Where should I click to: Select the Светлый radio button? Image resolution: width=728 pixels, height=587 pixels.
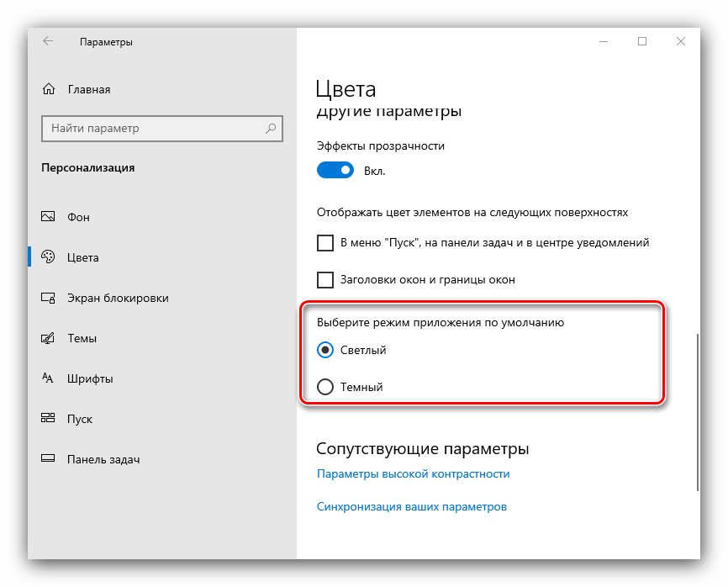325,350
